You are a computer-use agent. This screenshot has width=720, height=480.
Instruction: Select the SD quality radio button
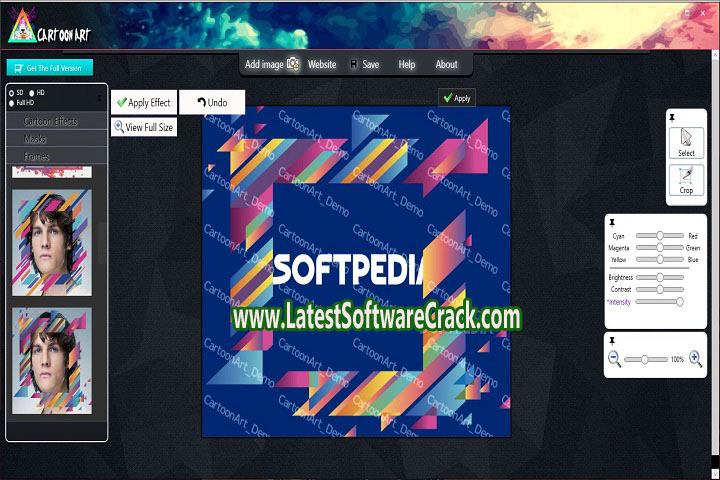point(11,93)
